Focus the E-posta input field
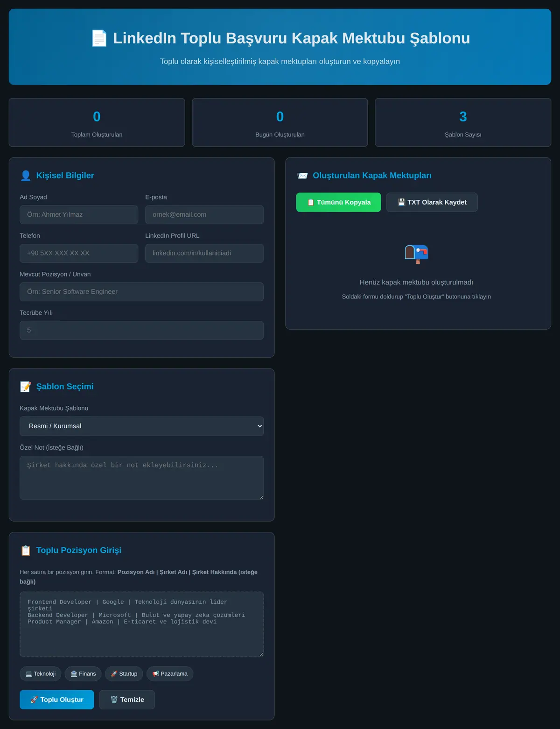 [204, 215]
